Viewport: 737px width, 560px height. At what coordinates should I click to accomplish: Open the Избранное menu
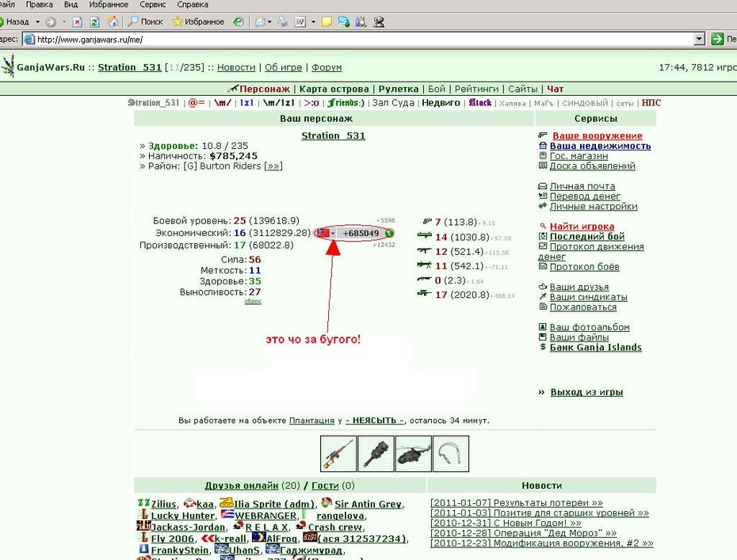pyautogui.click(x=109, y=5)
